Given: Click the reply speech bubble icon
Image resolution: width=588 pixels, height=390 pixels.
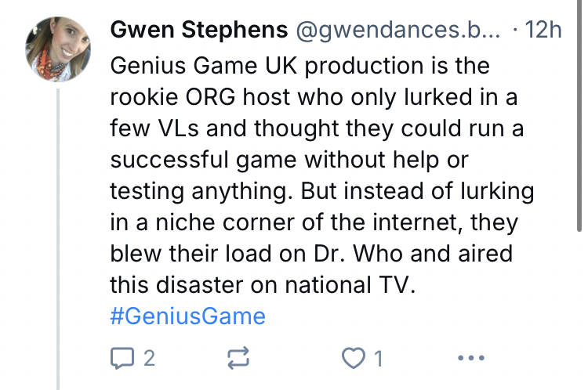Looking at the screenshot, I should click(x=121, y=358).
